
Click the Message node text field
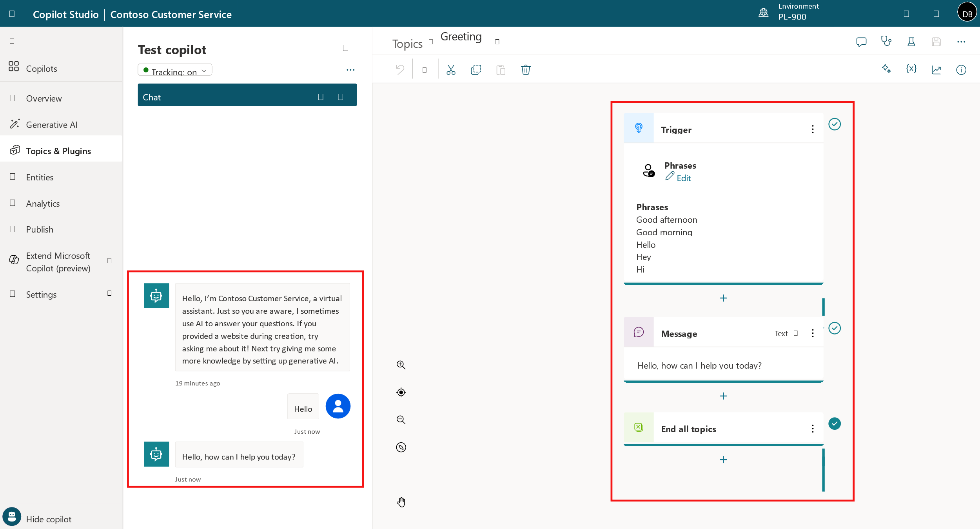723,365
